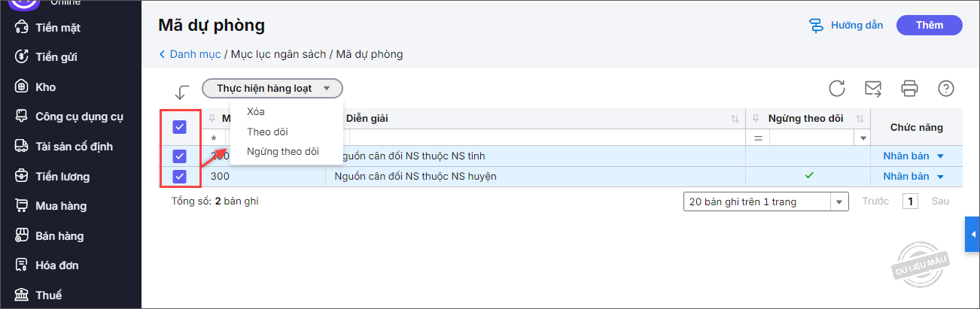980x309 pixels.
Task: Open Tiền mặt in the sidebar
Action: coord(57,28)
